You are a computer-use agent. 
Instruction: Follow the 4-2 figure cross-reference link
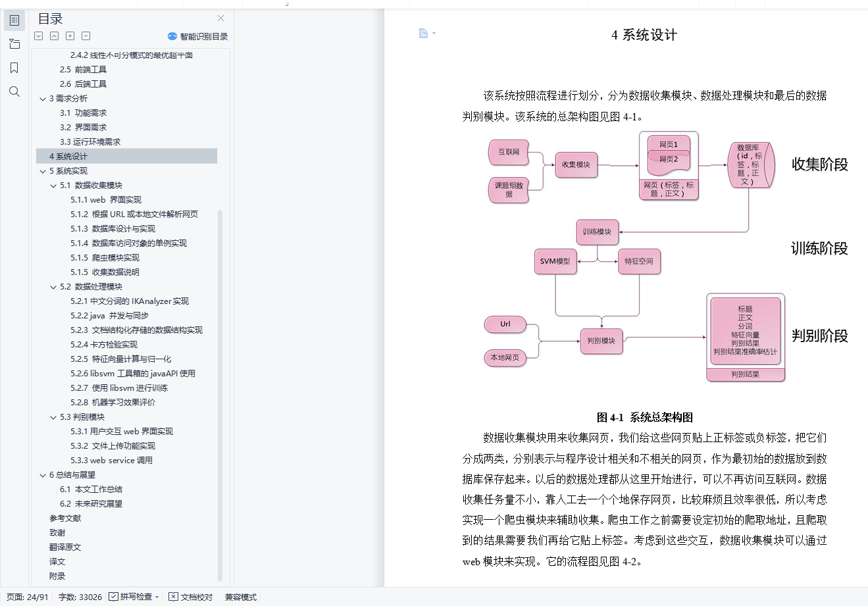coord(629,561)
